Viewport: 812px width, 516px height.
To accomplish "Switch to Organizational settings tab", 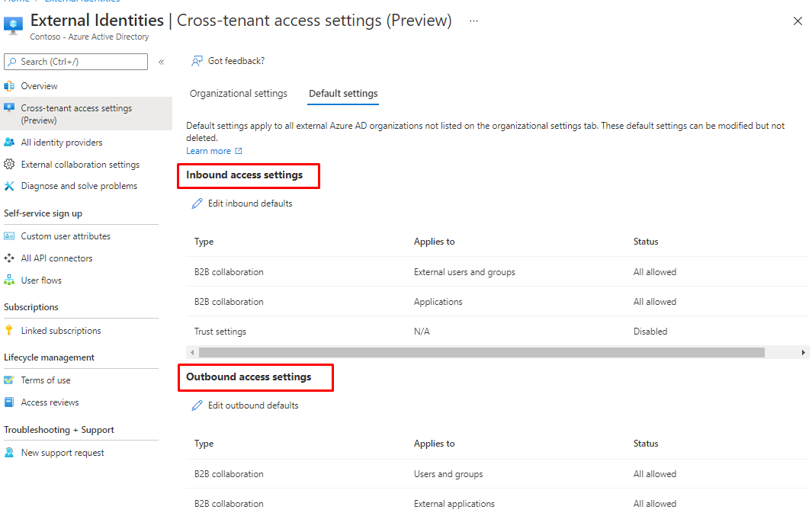I will tap(239, 94).
